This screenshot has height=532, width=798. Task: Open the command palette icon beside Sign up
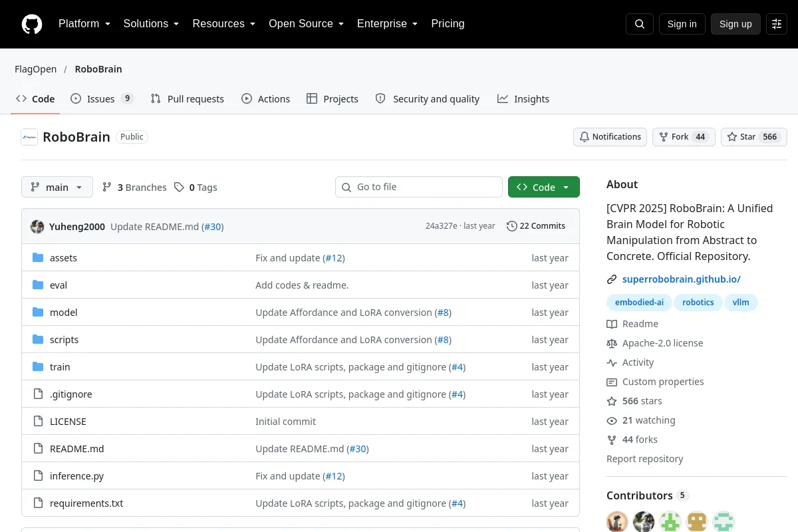tap(777, 24)
